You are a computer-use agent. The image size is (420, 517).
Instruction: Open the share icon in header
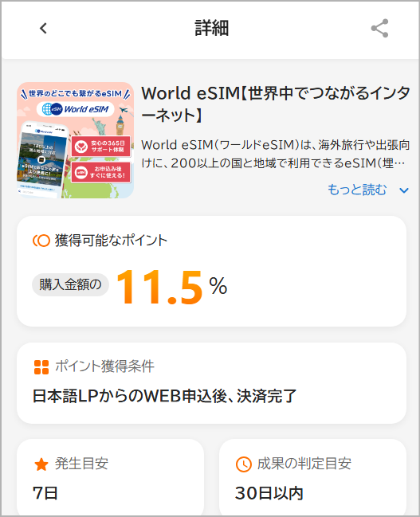379,29
